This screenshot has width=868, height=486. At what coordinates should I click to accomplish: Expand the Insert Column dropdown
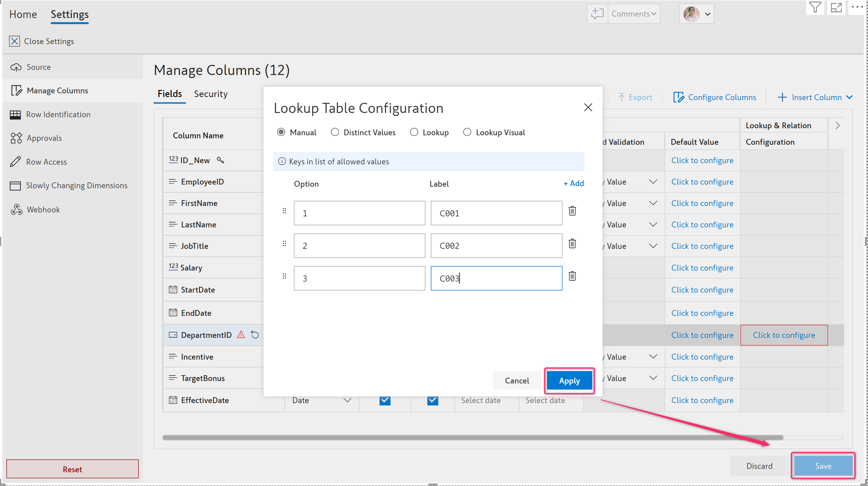click(x=849, y=97)
